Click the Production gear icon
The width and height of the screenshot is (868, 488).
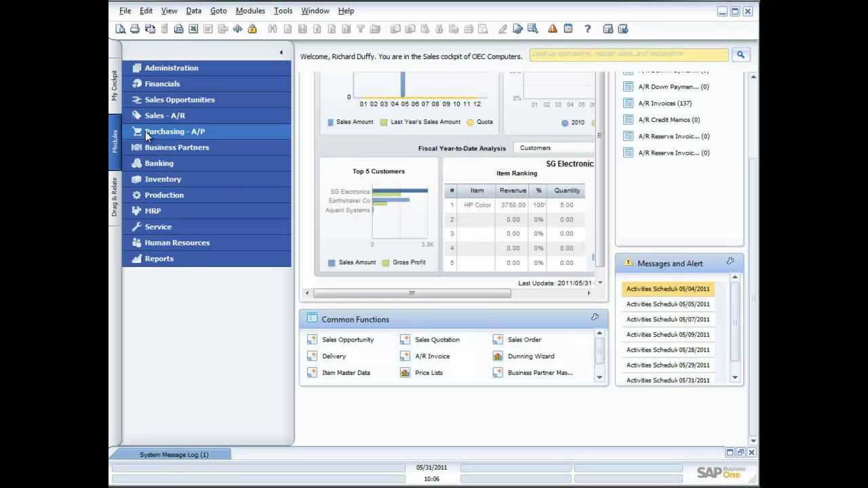click(136, 195)
